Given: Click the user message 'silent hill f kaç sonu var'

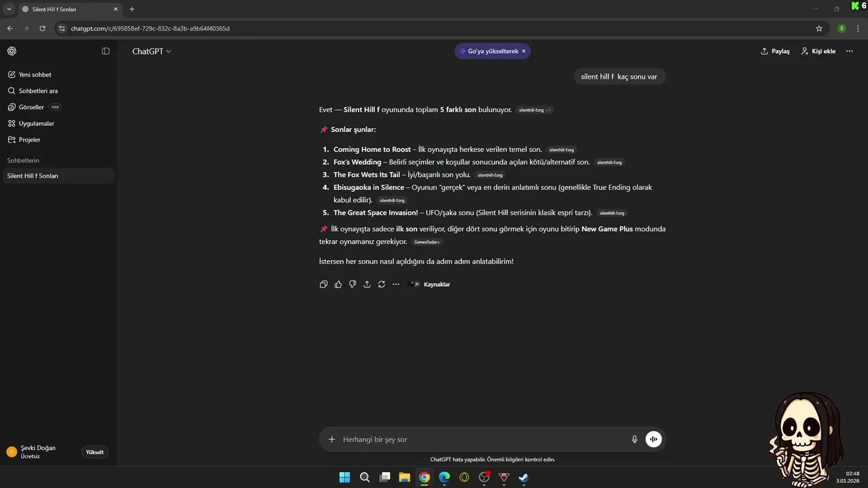Looking at the screenshot, I should pyautogui.click(x=619, y=77).
